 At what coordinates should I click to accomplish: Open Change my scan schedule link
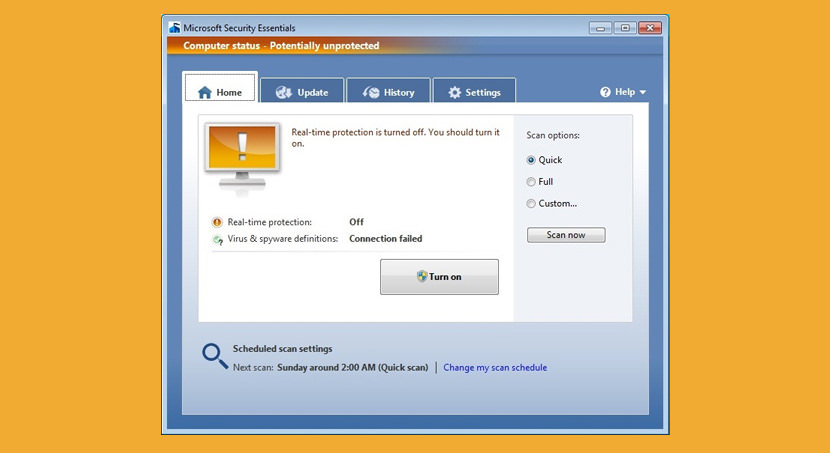pyautogui.click(x=495, y=367)
